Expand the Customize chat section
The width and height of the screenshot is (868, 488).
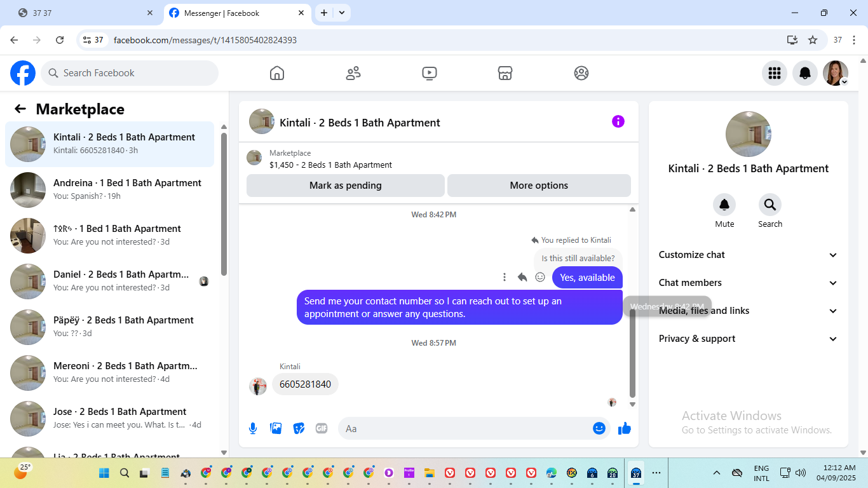click(749, 255)
